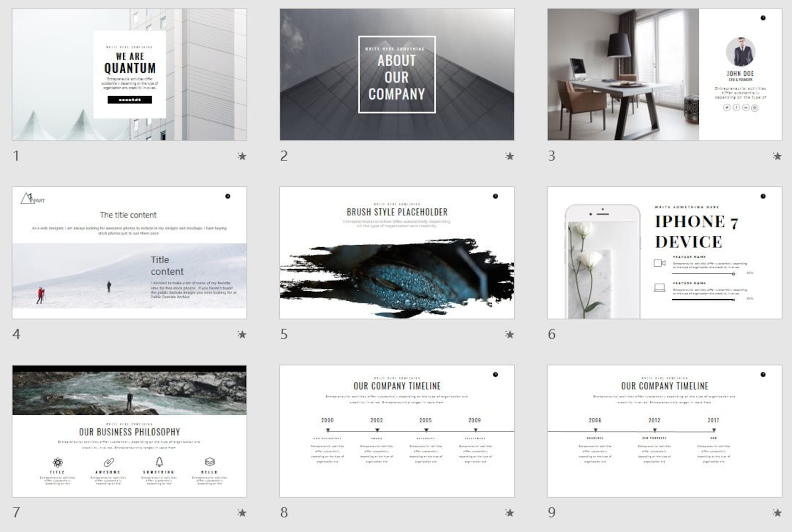792x532 pixels.
Task: Click the animation star icon under slide 3
Action: click(777, 156)
